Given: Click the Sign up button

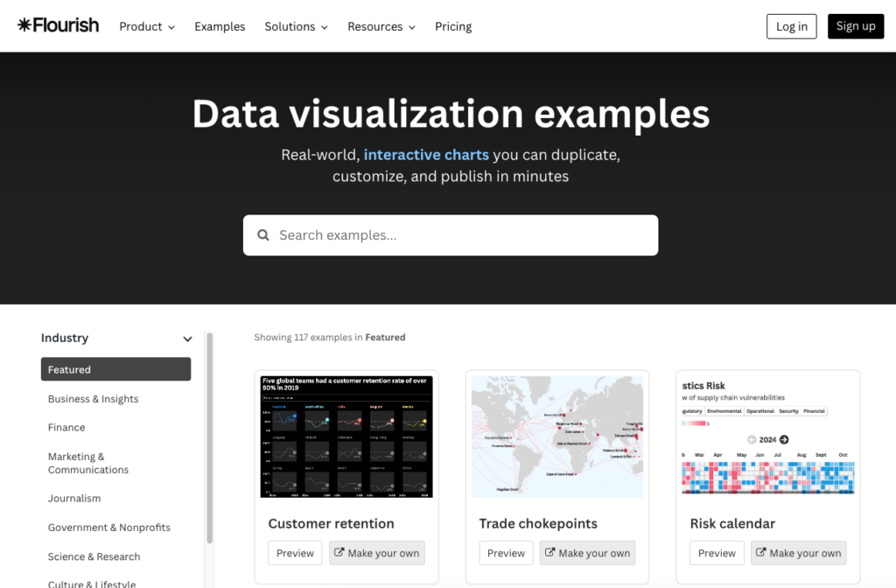Looking at the screenshot, I should (856, 26).
